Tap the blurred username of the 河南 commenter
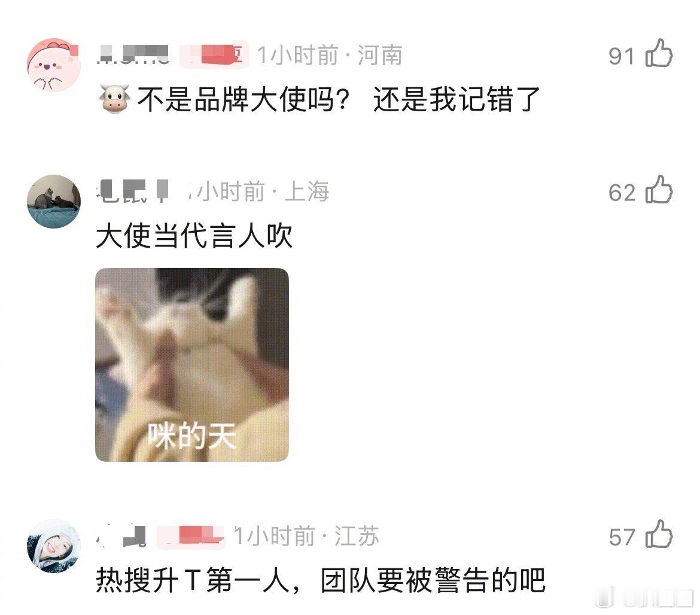 pos(133,56)
